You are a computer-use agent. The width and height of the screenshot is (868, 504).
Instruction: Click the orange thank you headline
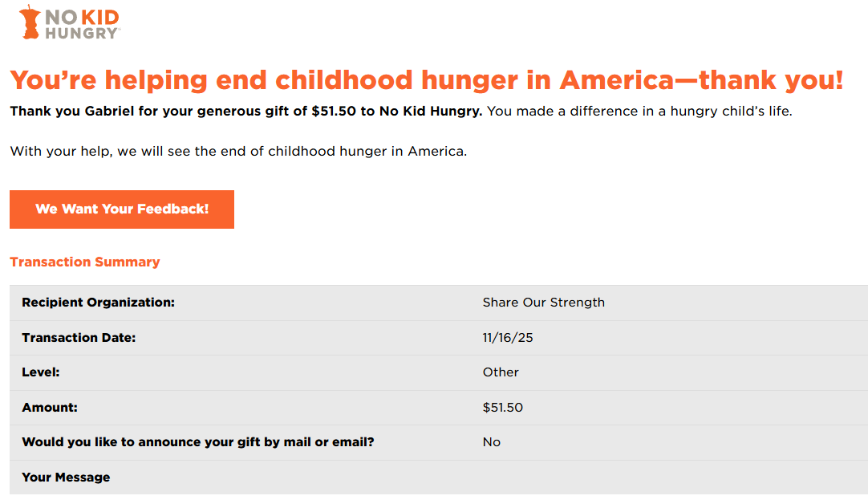coord(426,80)
